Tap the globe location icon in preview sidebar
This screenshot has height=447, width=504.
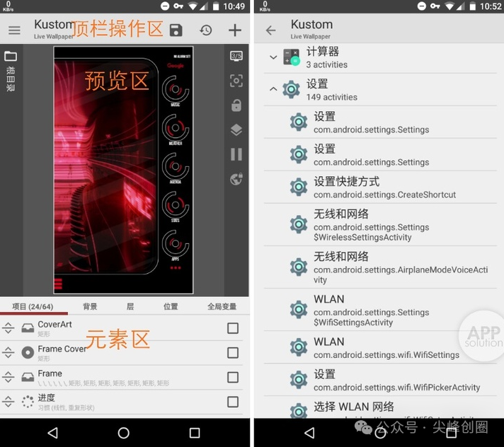[x=236, y=179]
